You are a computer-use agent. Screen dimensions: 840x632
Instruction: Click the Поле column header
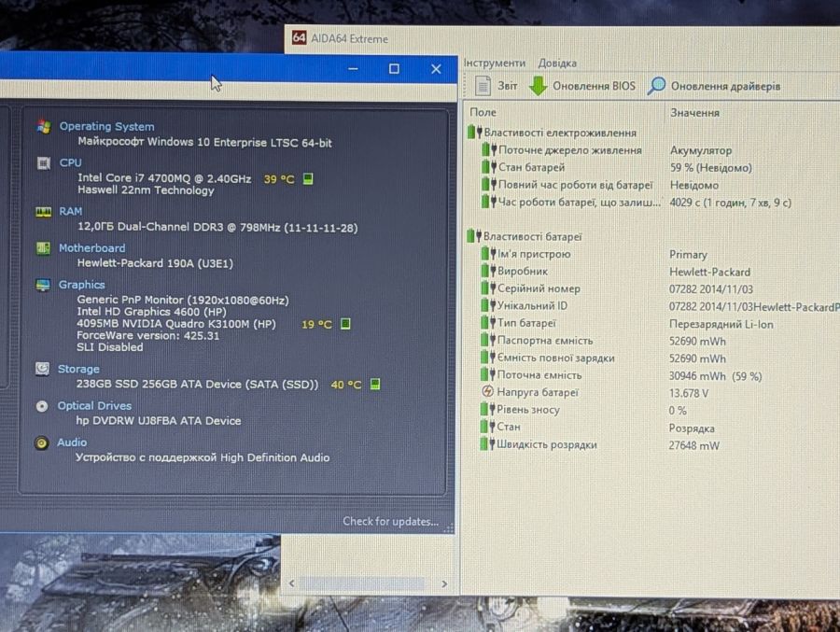tap(483, 112)
